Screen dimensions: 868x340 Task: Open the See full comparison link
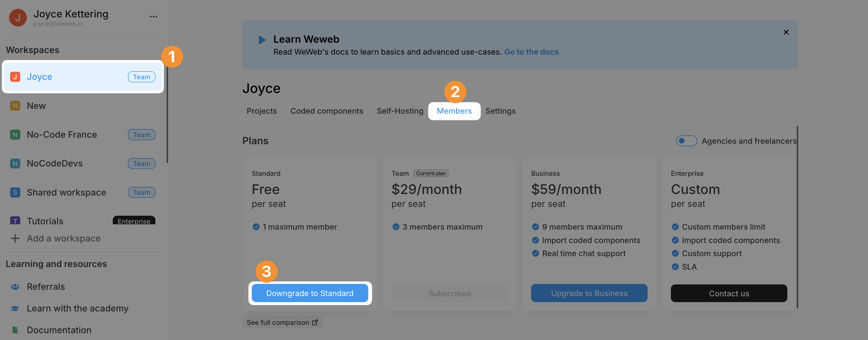[282, 322]
